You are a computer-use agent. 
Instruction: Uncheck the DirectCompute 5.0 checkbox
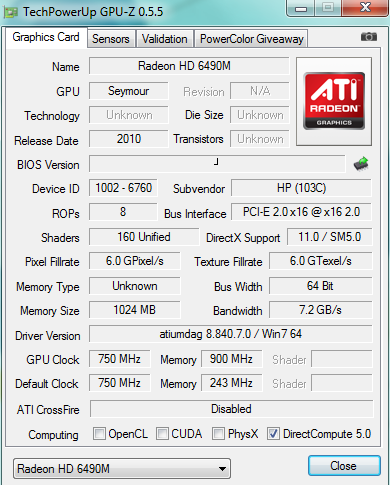[x=273, y=434]
